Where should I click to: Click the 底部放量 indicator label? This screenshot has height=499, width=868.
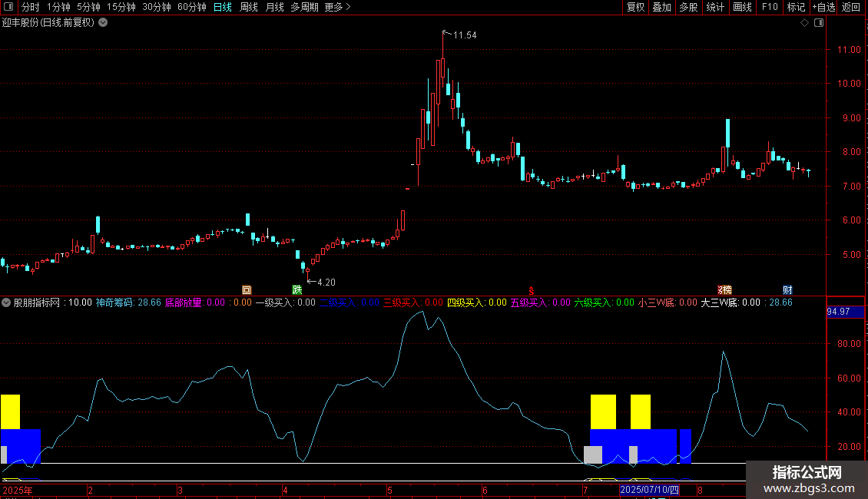184,302
